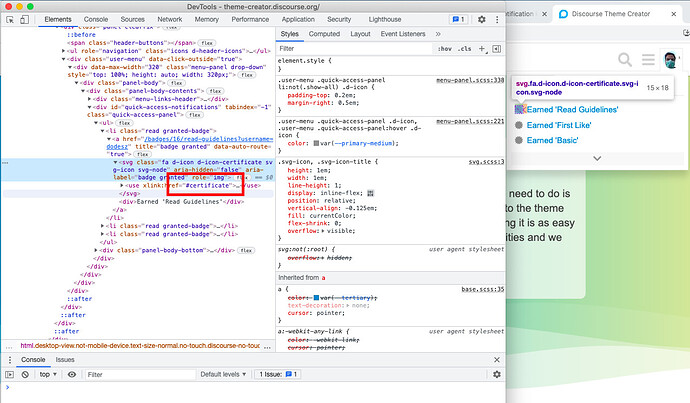Expand the panel-body-bottom div node
This screenshot has height=403, width=690.
pos(96,250)
